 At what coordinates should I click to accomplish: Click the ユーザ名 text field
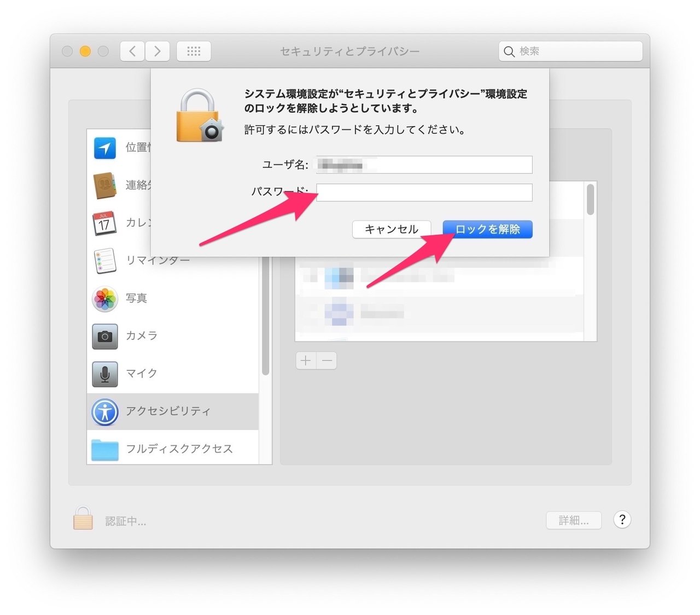tap(424, 165)
